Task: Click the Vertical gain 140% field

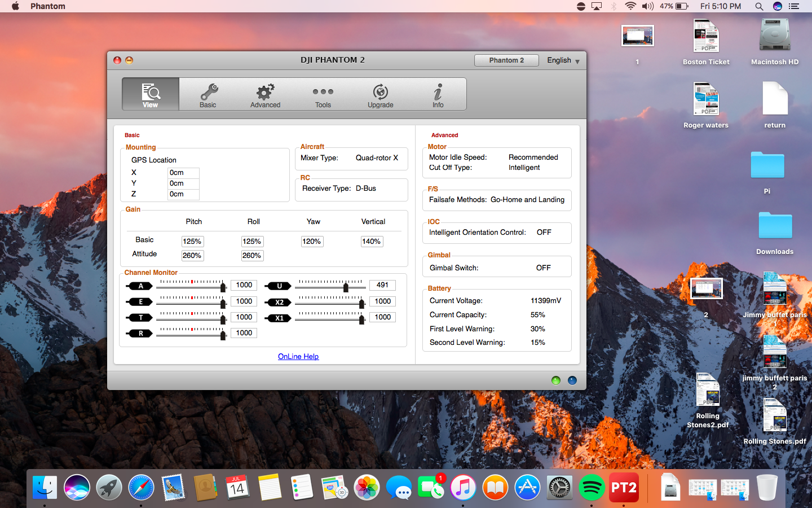Action: click(x=372, y=242)
